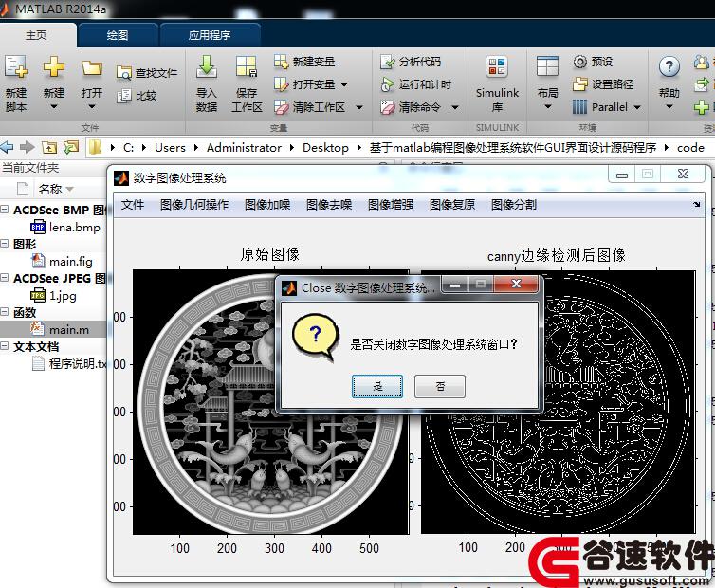Viewport: 715px width, 588px height.
Task: Open the 打开 folder icon
Action: pyautogui.click(x=92, y=68)
